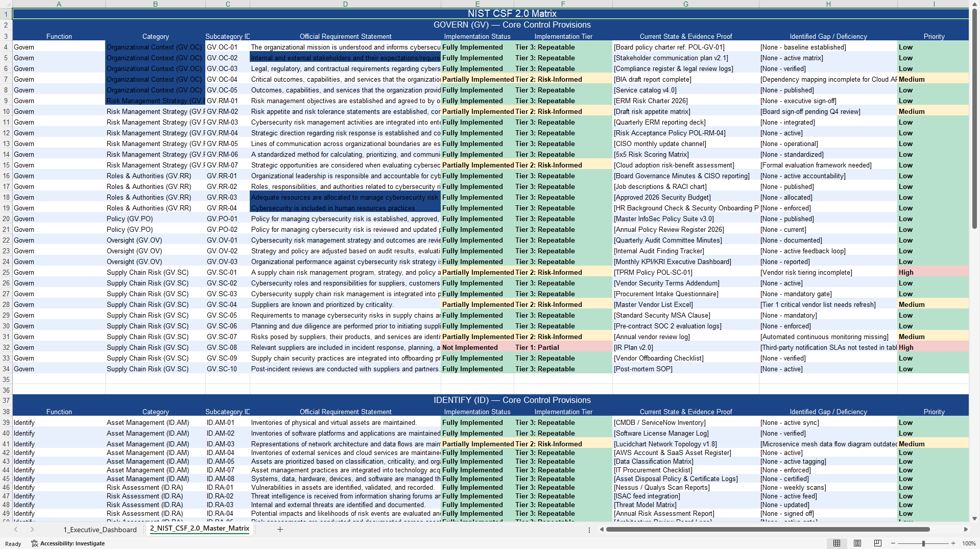Select the GV.PO-01 subcategory cell
The image size is (980, 549).
click(228, 219)
